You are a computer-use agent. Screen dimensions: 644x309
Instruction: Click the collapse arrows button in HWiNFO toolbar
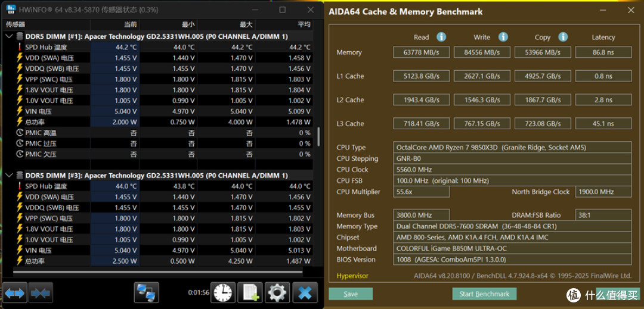[41, 292]
